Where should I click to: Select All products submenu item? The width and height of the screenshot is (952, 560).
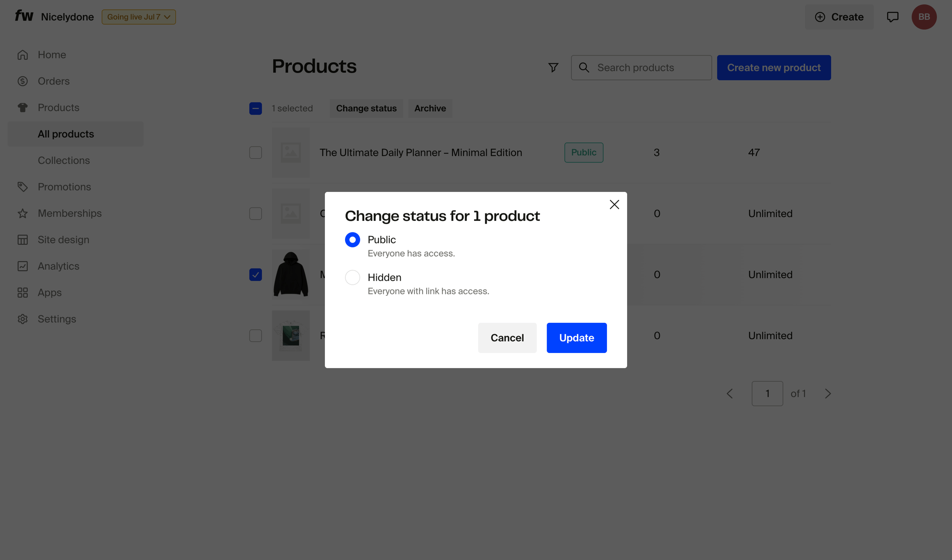75,134
